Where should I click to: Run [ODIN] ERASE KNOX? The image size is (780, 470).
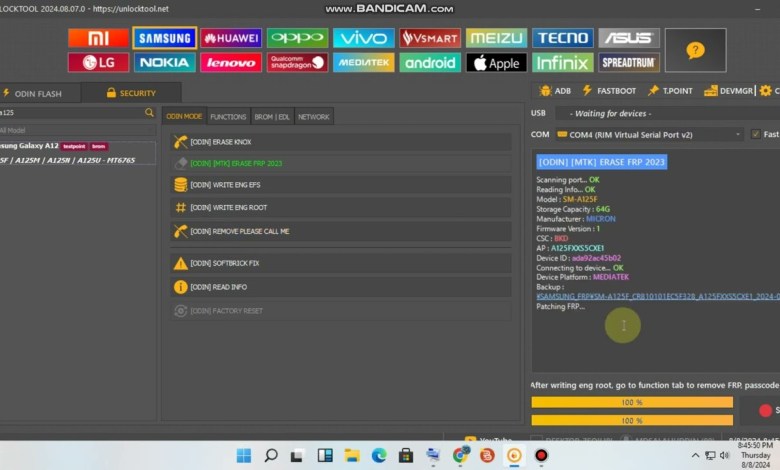pos(341,142)
